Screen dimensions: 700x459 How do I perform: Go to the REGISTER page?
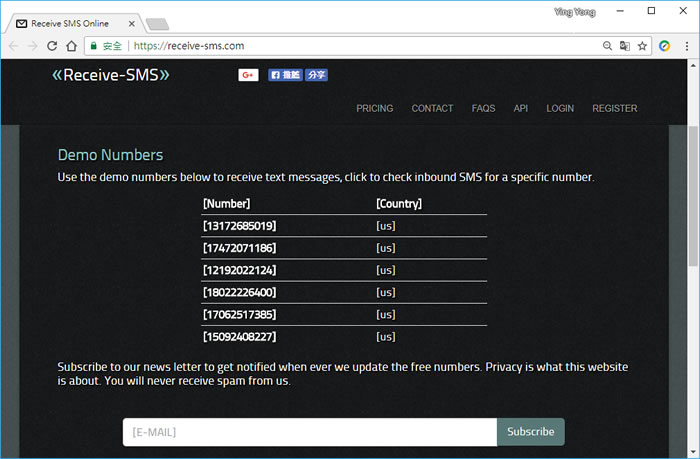pyautogui.click(x=614, y=108)
